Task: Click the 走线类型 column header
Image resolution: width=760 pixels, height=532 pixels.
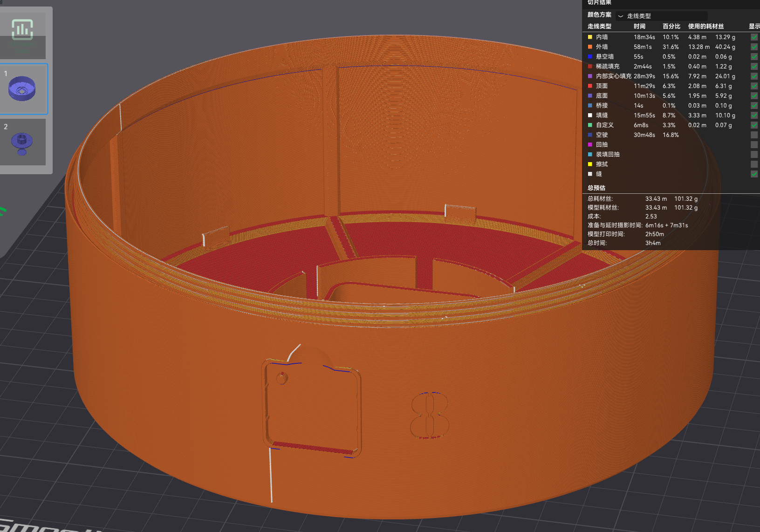Action: pos(599,27)
